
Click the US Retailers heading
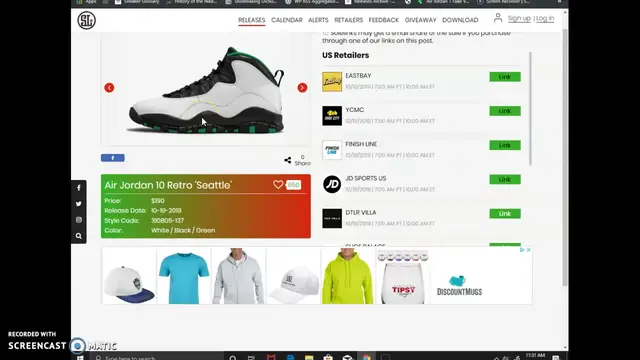346,55
